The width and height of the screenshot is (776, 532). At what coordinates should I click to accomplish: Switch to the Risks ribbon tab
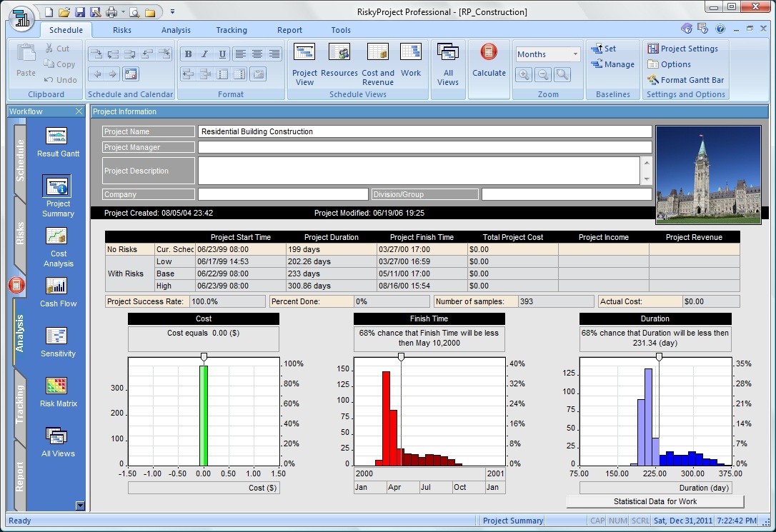pyautogui.click(x=122, y=30)
